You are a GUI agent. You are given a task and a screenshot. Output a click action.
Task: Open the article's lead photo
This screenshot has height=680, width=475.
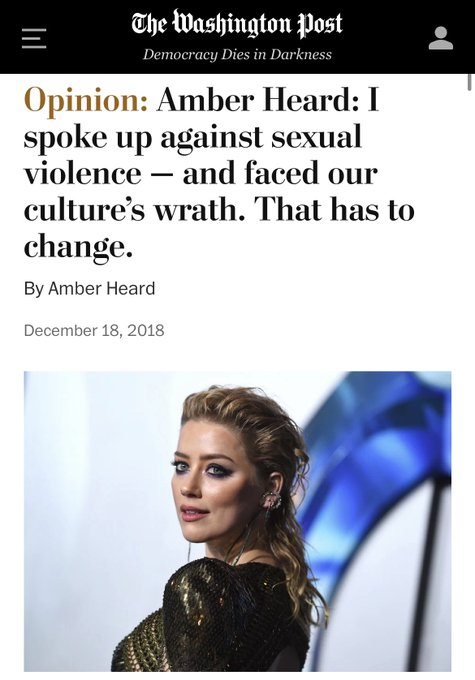237,521
